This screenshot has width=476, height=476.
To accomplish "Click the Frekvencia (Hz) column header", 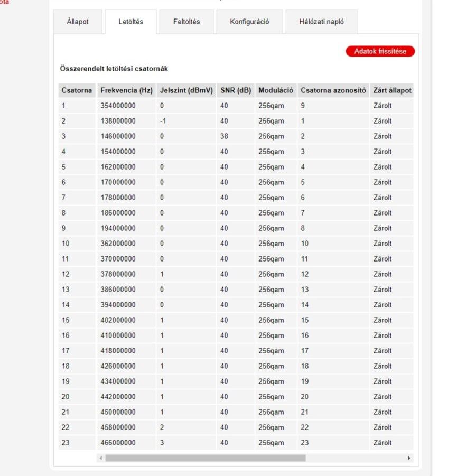I will (x=127, y=90).
